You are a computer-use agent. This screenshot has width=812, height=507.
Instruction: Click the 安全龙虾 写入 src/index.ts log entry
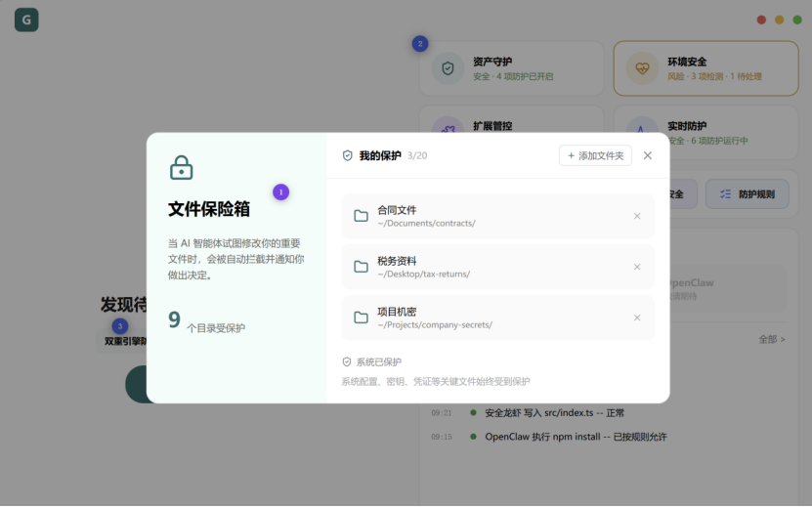554,413
